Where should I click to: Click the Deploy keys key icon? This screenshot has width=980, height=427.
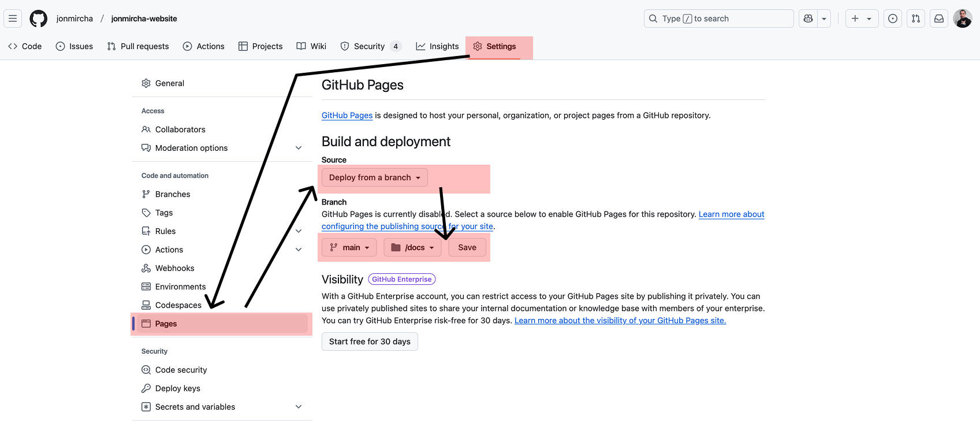click(146, 388)
